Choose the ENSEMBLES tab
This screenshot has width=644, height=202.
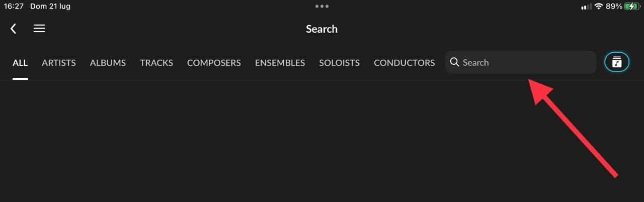[280, 63]
